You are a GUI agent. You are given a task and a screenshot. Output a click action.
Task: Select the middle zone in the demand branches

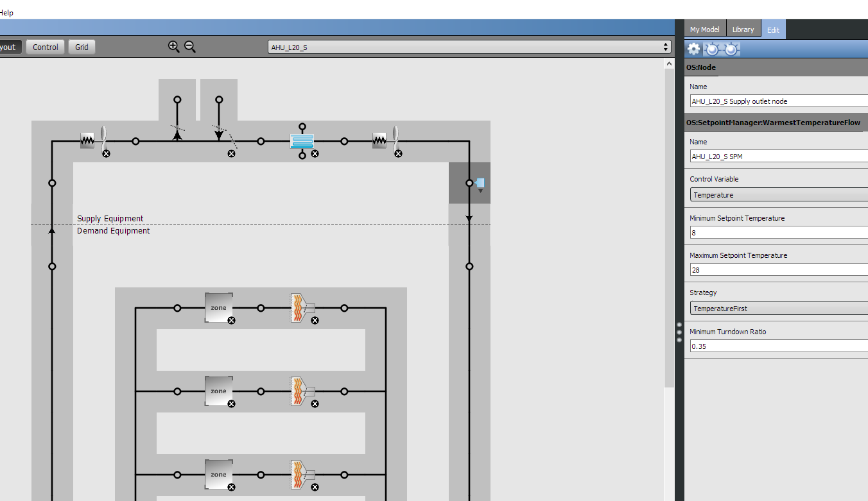click(218, 391)
